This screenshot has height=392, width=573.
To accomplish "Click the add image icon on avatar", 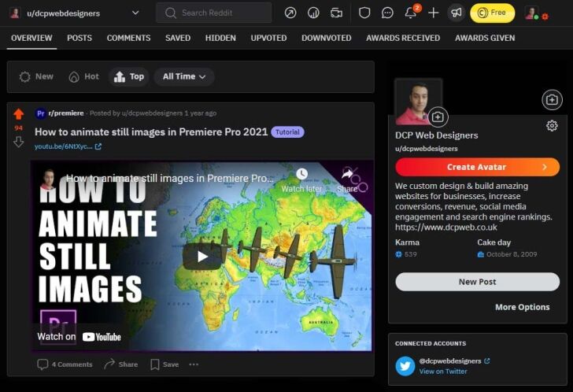I will click(x=438, y=117).
